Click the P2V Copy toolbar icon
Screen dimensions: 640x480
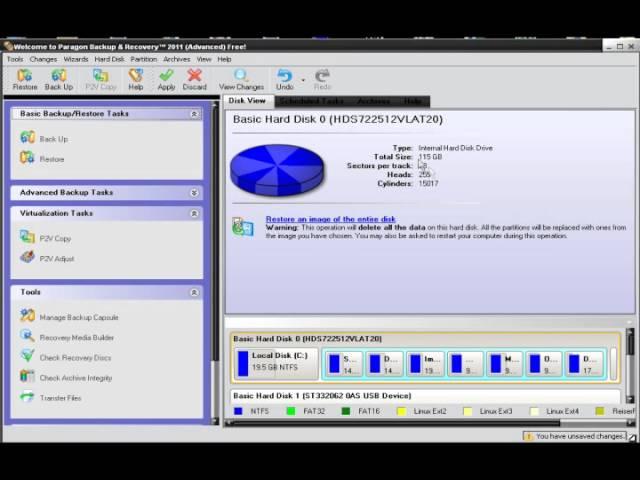point(101,79)
